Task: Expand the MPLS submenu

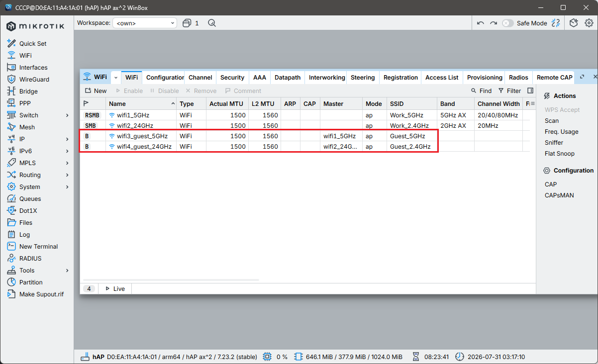Action: click(67, 163)
